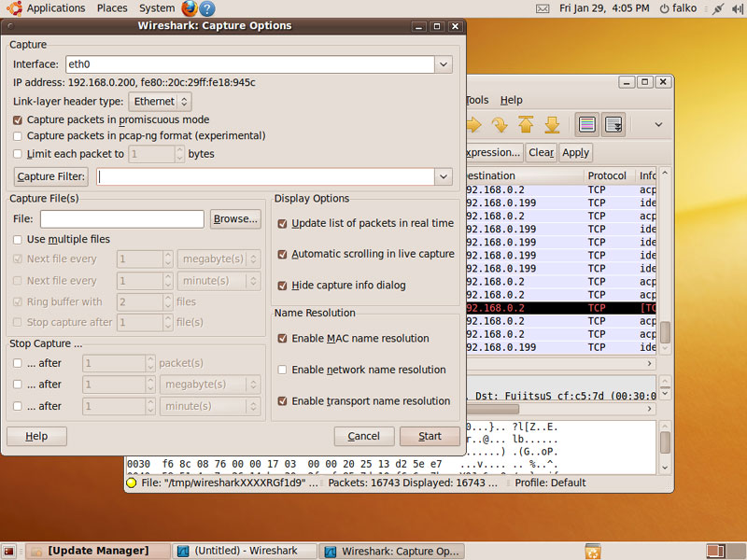
Task: Uncheck Hide capture info dialog
Action: point(283,286)
